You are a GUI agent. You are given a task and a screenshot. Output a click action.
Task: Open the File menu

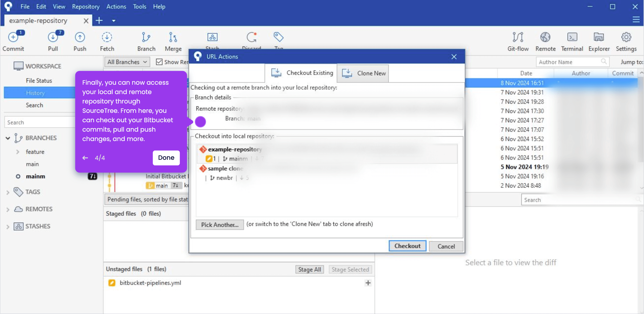[x=25, y=6]
